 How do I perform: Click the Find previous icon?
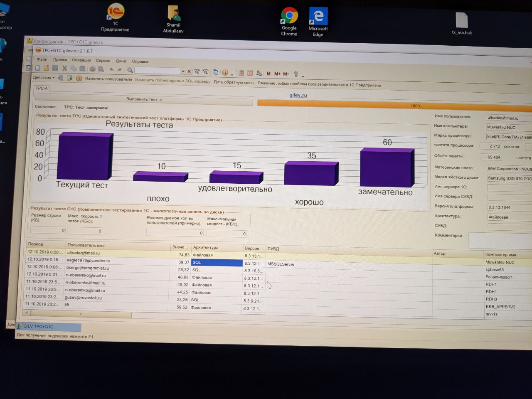coord(205,71)
